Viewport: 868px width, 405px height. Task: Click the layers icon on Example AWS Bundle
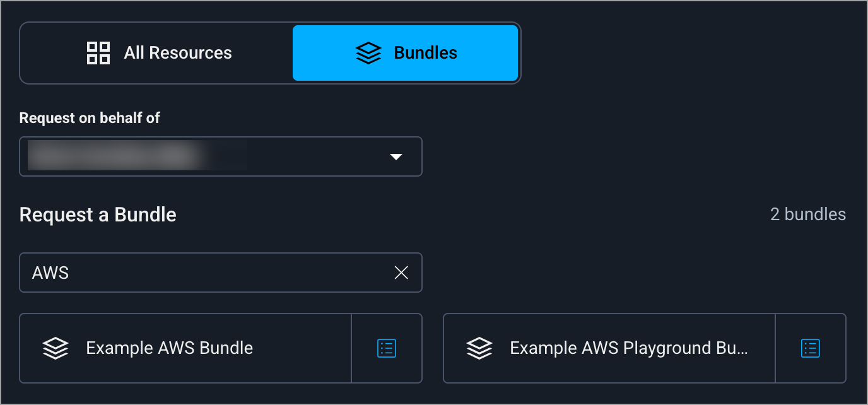[56, 348]
